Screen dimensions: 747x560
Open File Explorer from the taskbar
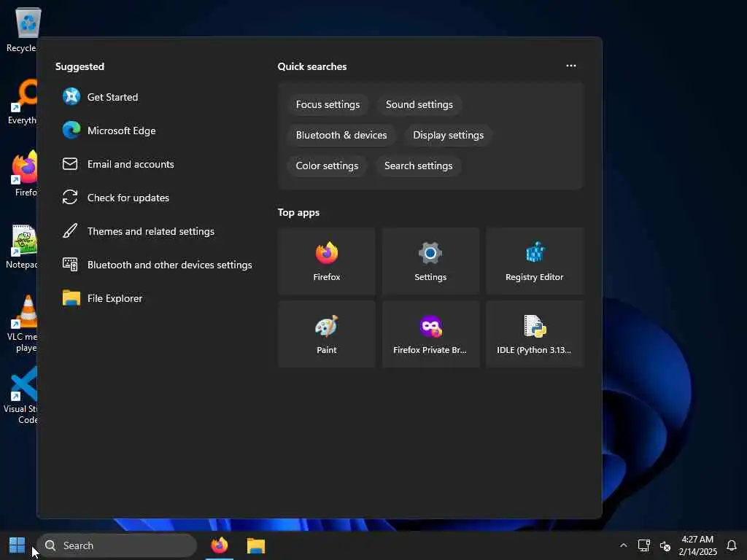coord(256,545)
